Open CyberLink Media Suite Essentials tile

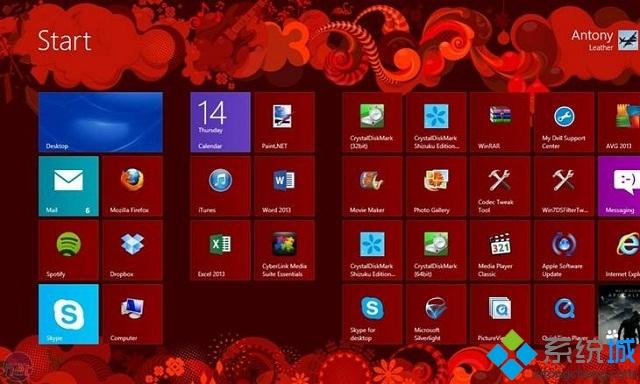(x=284, y=250)
